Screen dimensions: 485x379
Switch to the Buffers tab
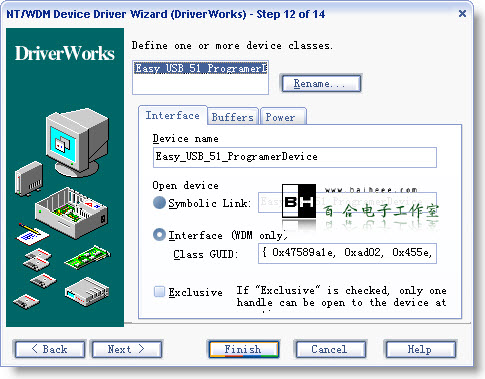(x=233, y=117)
